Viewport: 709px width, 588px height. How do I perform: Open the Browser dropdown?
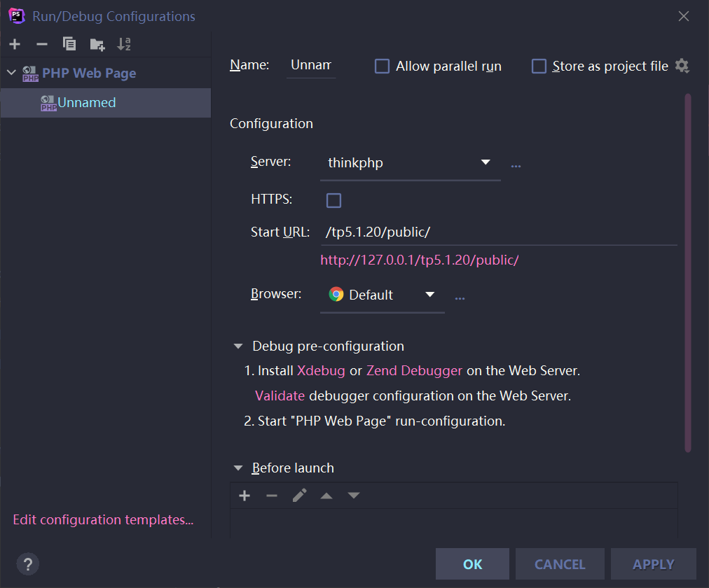click(x=429, y=295)
